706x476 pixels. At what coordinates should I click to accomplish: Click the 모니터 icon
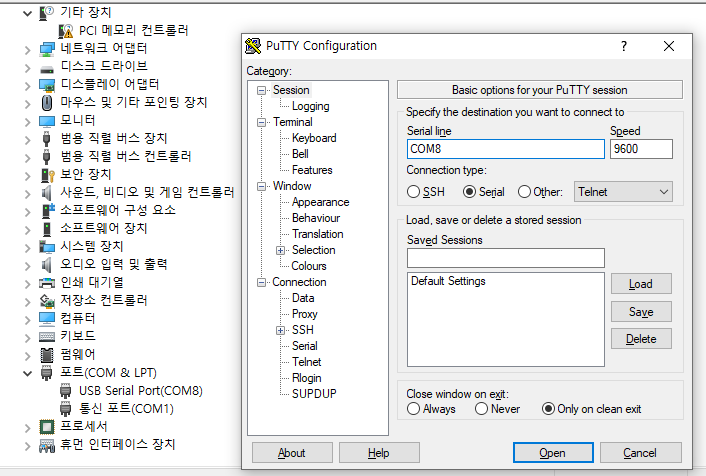coord(47,121)
